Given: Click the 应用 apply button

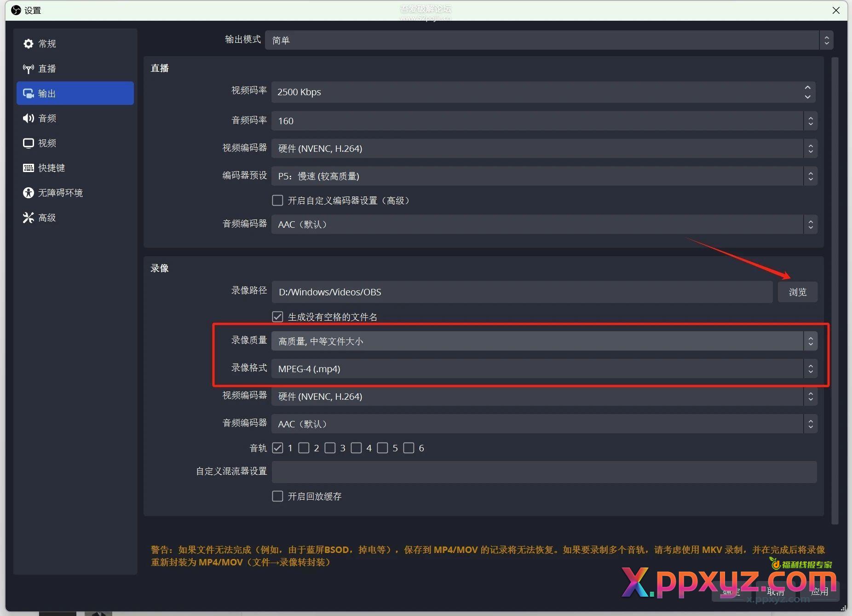Looking at the screenshot, I should pos(820,592).
